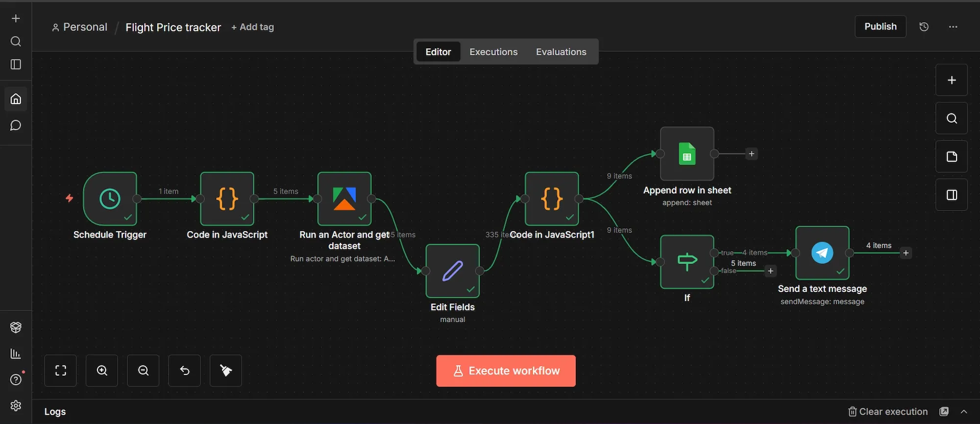Screen dimensions: 980x424
Task: Select the Code in JavaScript node
Action: [x=227, y=199]
